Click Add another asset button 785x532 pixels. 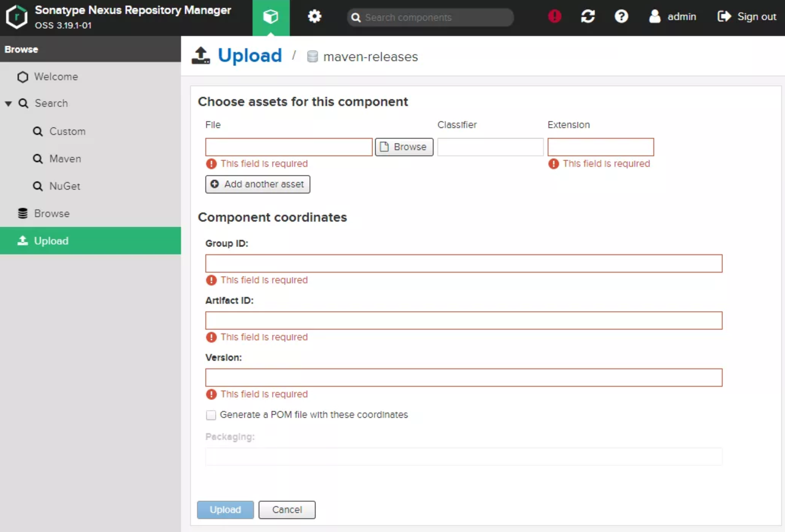[258, 184]
